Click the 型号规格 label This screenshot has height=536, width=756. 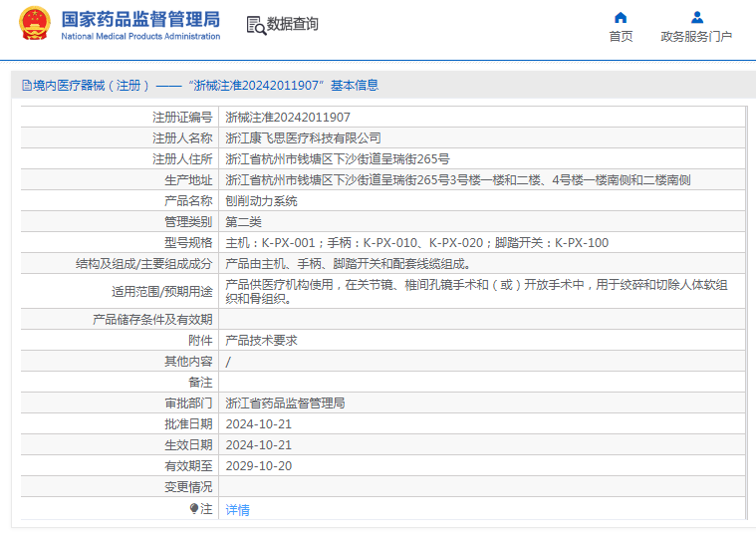[188, 243]
